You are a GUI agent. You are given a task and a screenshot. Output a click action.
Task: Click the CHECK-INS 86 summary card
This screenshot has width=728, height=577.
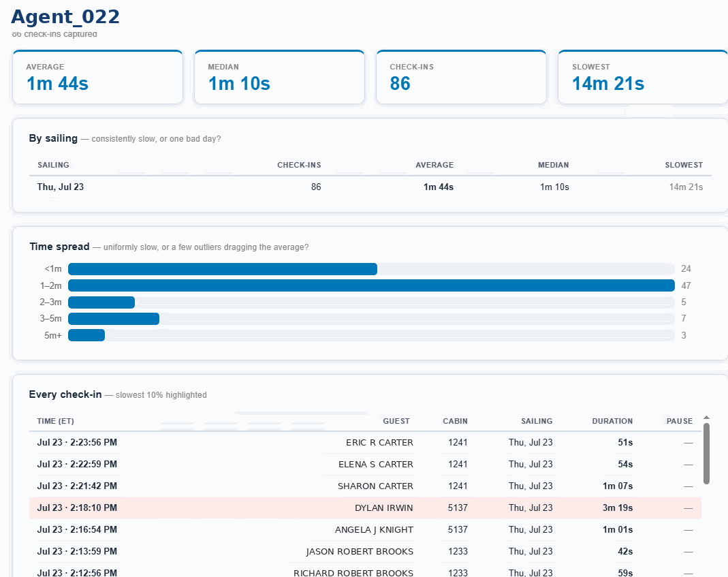coord(462,77)
